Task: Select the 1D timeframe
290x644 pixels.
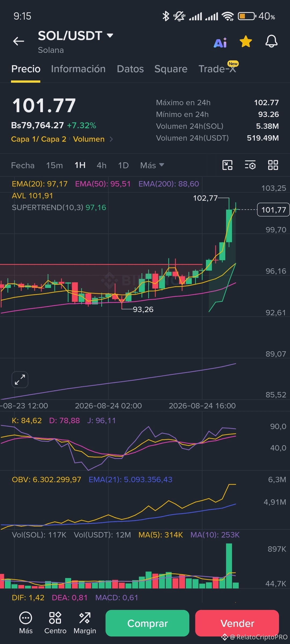Action: [x=123, y=165]
